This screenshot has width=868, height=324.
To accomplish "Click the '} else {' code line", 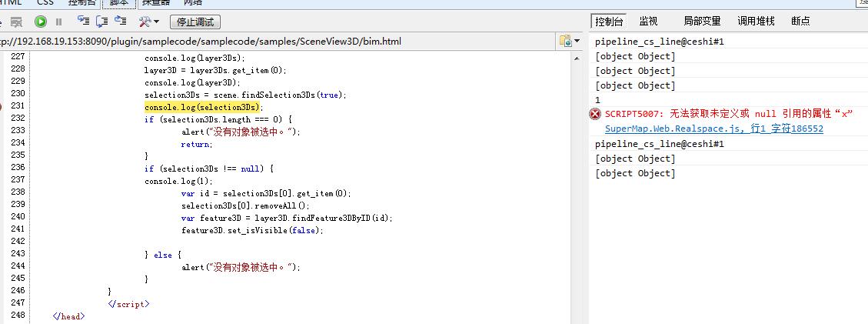I will coord(163,255).
